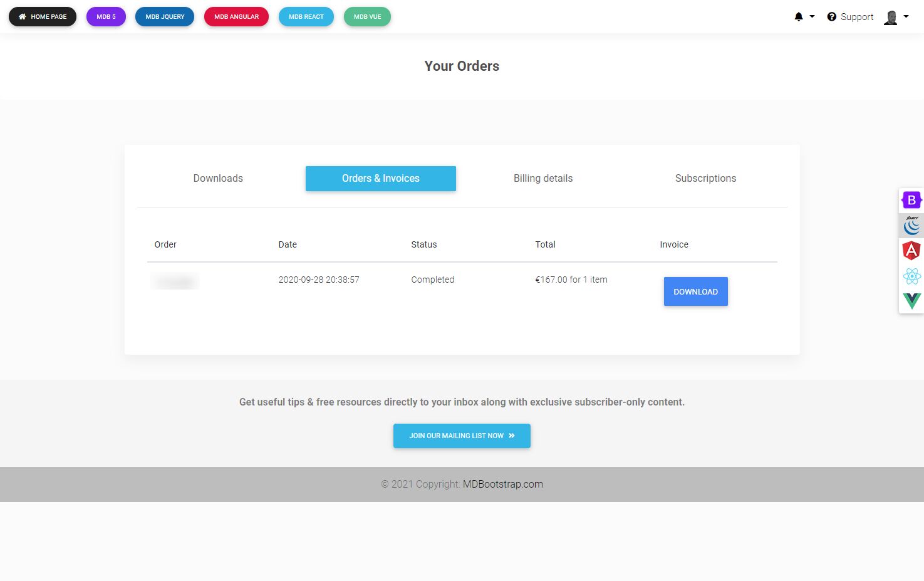Image resolution: width=924 pixels, height=581 pixels.
Task: Click the blurred order number
Action: point(175,281)
